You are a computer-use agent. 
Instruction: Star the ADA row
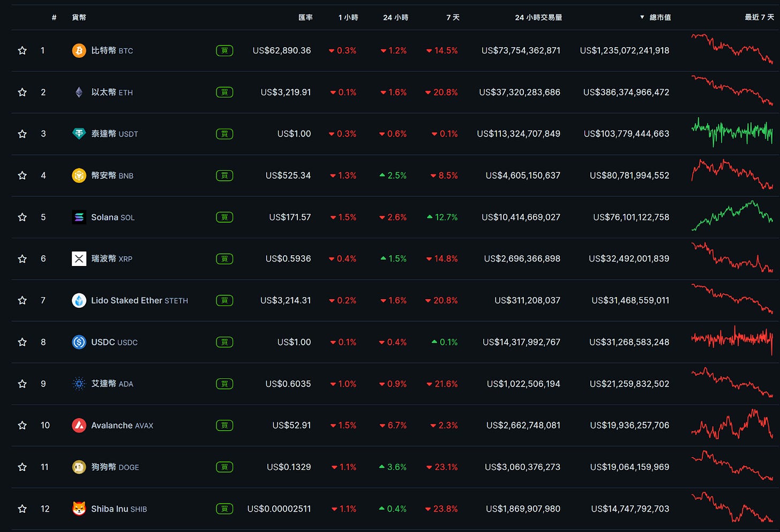click(22, 384)
